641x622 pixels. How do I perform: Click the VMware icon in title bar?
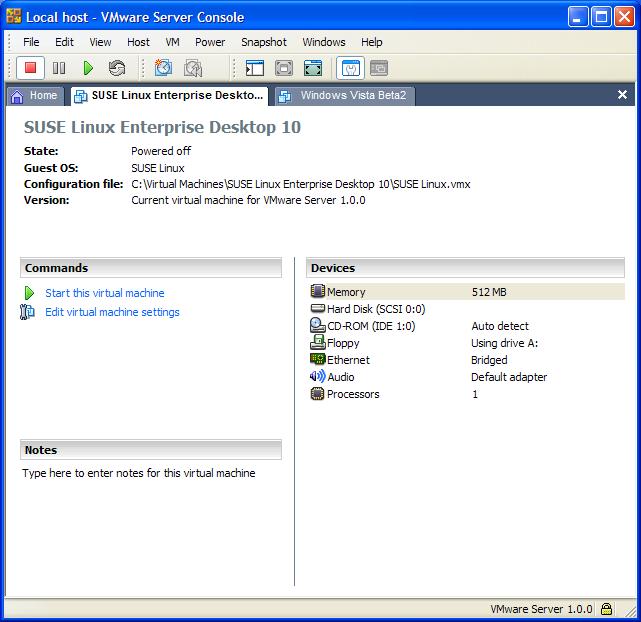14,16
